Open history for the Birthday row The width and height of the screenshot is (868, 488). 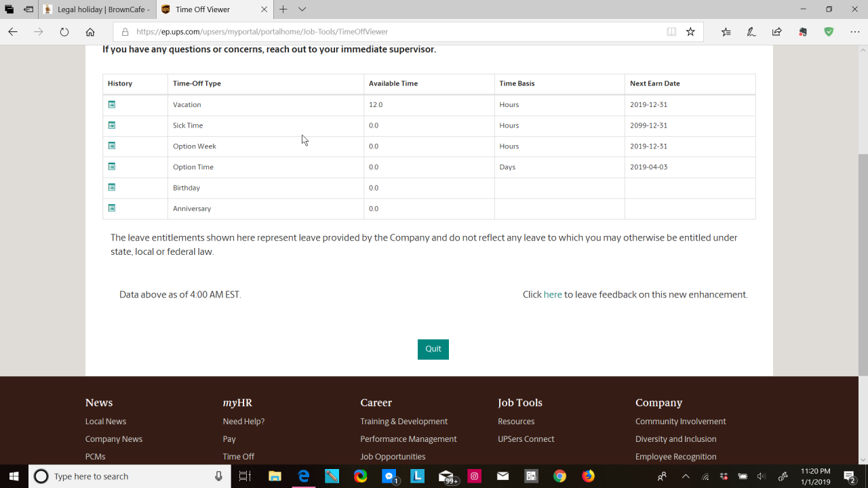click(112, 187)
